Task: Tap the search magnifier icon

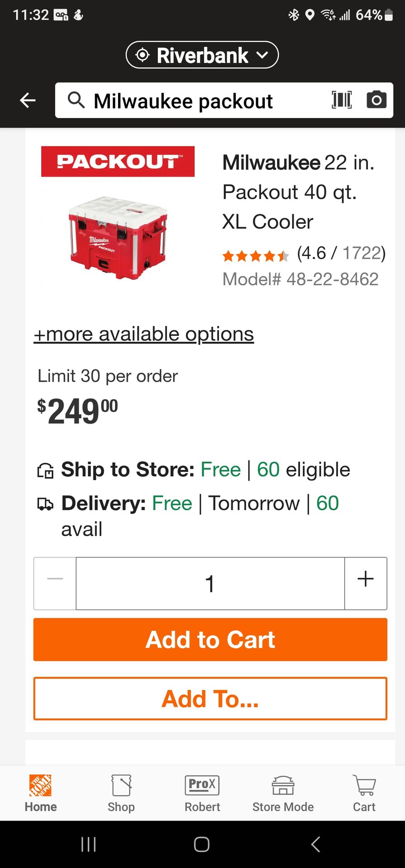Action: pyautogui.click(x=76, y=100)
